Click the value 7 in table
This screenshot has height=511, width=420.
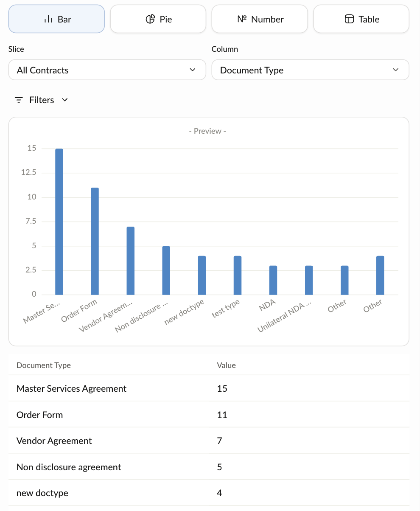[219, 441]
